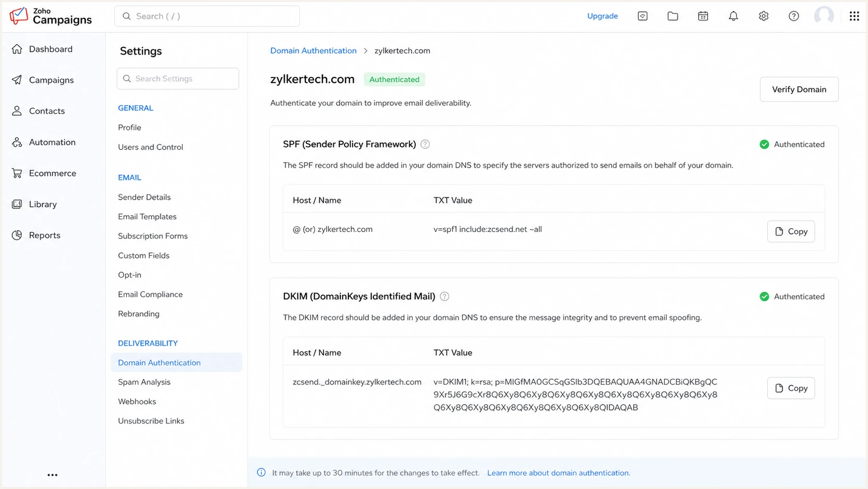Open Email Compliance settings
The image size is (868, 489).
tap(150, 294)
